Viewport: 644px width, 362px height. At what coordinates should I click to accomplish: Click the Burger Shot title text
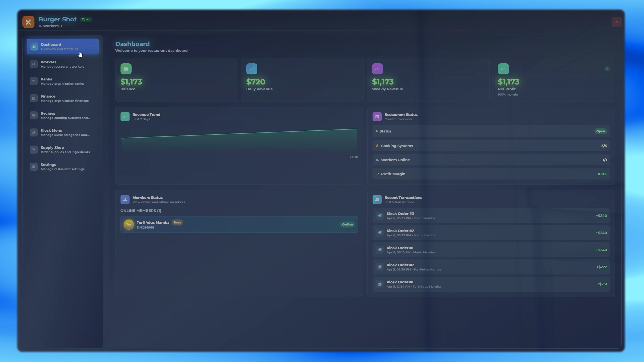pos(58,19)
